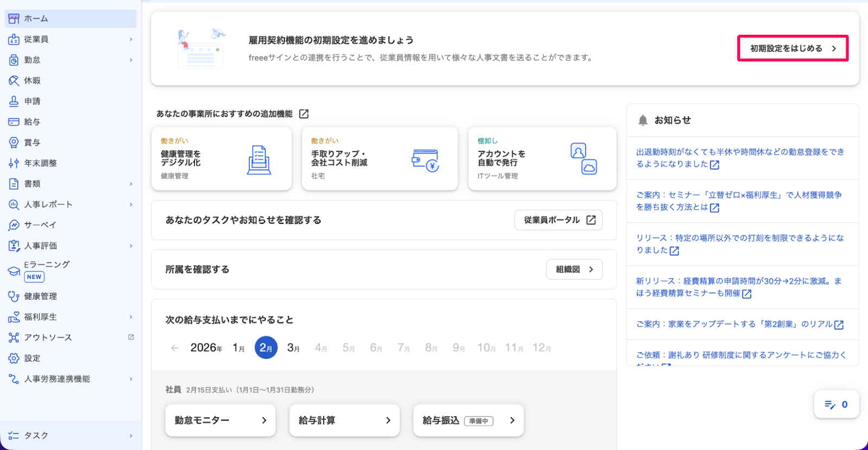Click the 2026年 year label

click(206, 348)
